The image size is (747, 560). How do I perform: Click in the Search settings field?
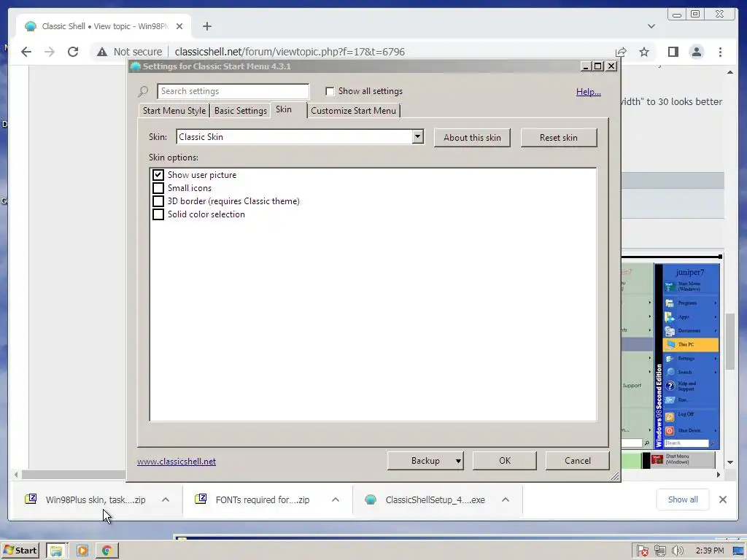click(233, 91)
